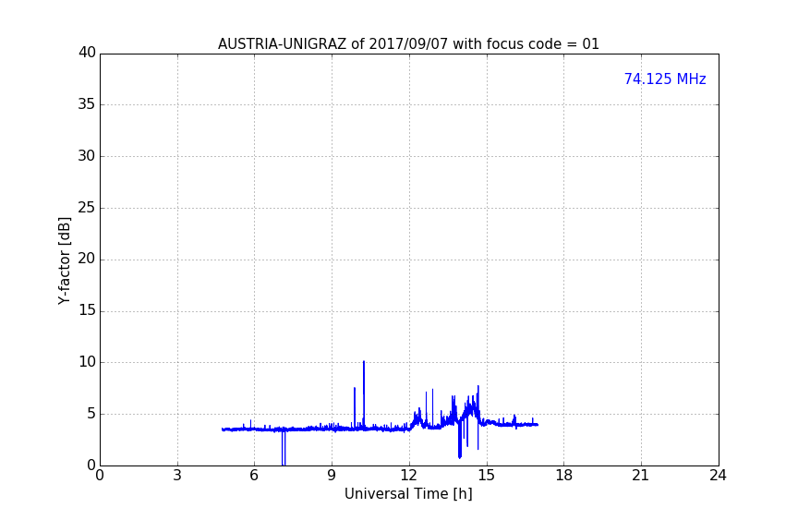Click x-axis tick label 18
The height and width of the screenshot is (532, 798).
coord(564,476)
